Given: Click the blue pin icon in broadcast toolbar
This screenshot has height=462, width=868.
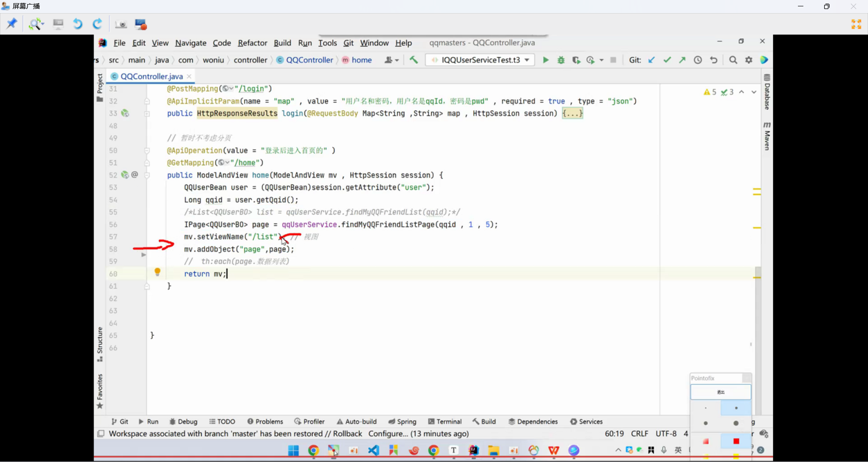Looking at the screenshot, I should point(12,24).
